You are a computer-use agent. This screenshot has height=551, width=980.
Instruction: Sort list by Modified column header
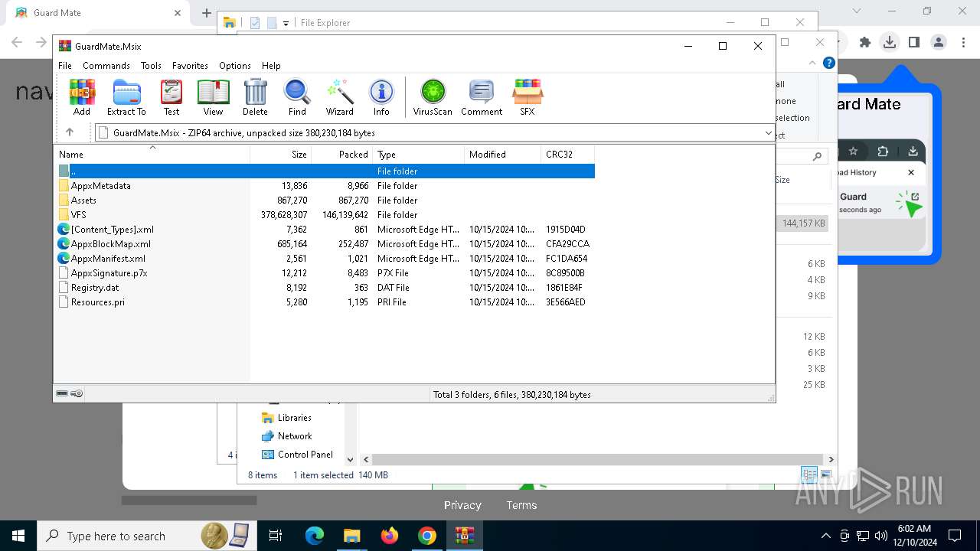point(503,154)
